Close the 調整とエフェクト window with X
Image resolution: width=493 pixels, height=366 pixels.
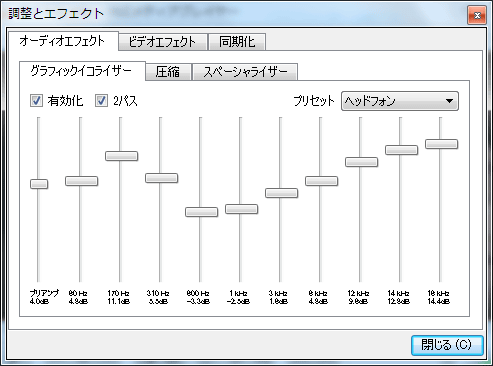click(477, 15)
